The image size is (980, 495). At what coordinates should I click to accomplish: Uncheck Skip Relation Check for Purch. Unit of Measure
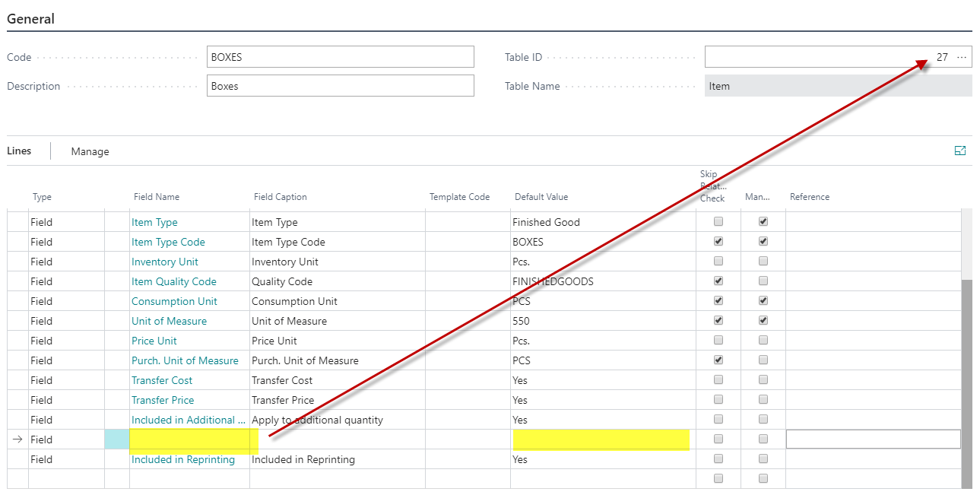(x=718, y=360)
